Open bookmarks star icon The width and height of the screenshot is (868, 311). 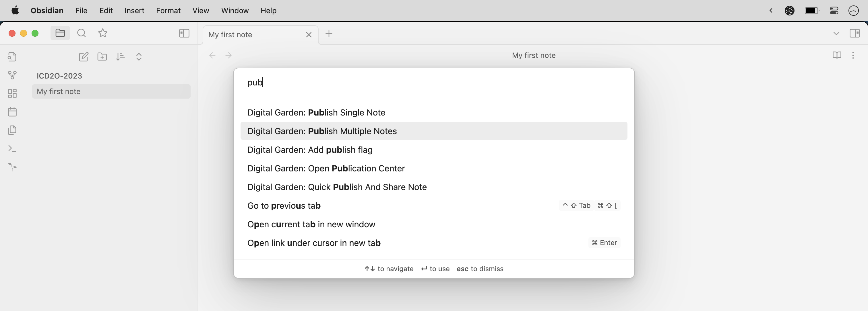(103, 33)
